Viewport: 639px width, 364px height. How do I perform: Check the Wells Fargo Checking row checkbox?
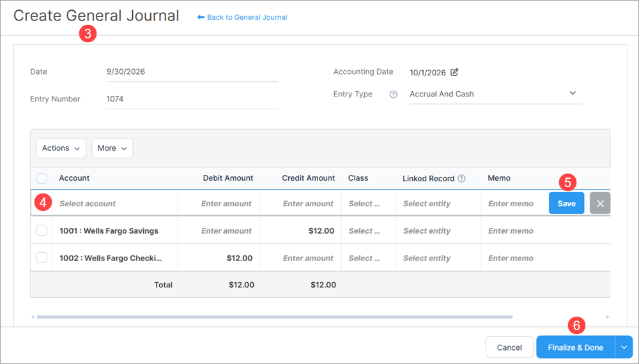point(42,258)
